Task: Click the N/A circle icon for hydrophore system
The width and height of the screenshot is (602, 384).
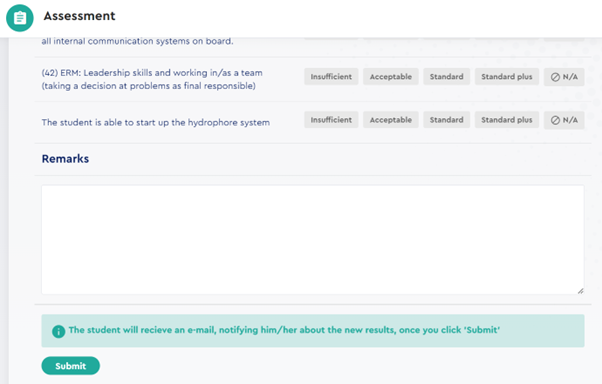Action: pyautogui.click(x=555, y=120)
